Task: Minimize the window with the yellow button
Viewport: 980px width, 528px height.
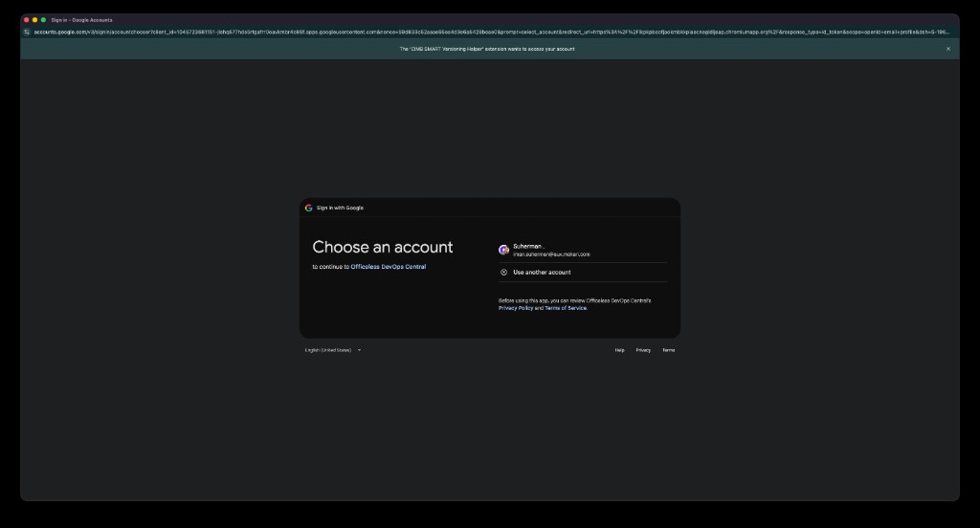Action: (x=35, y=20)
